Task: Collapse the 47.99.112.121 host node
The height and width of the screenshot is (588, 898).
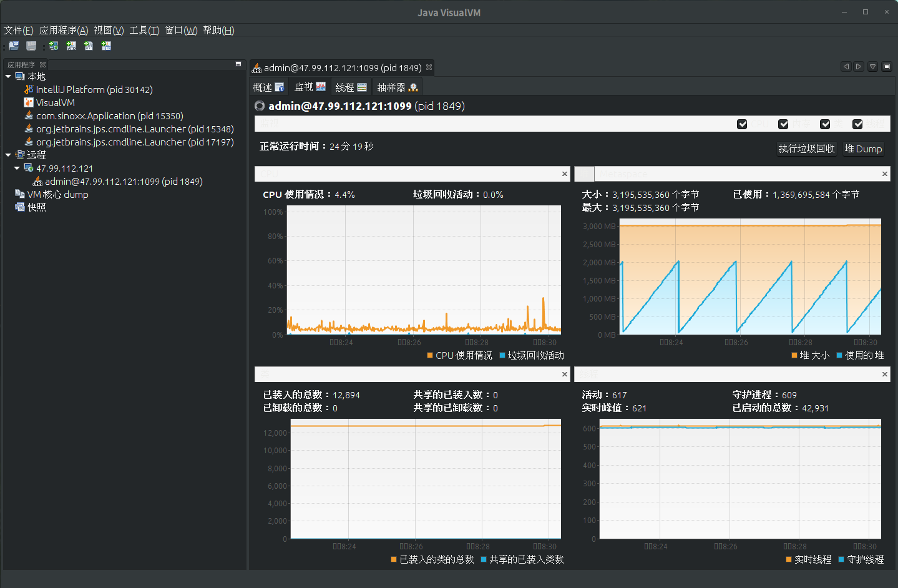Action: [x=17, y=168]
